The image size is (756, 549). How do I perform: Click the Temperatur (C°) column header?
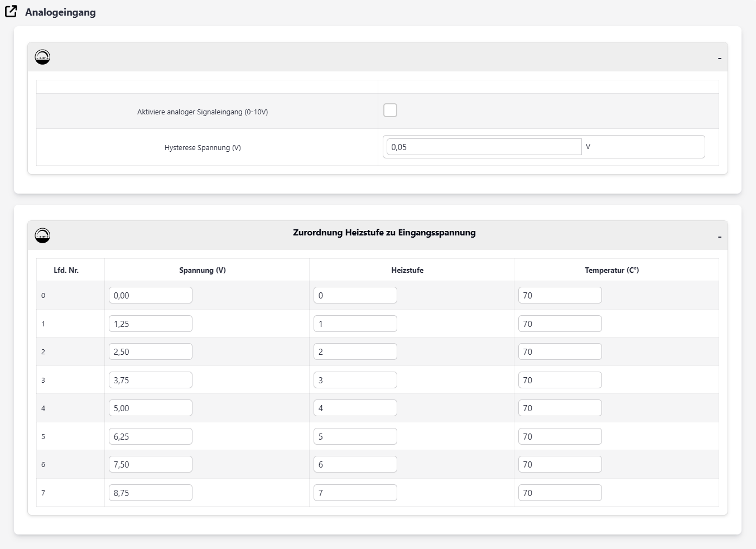coord(611,270)
